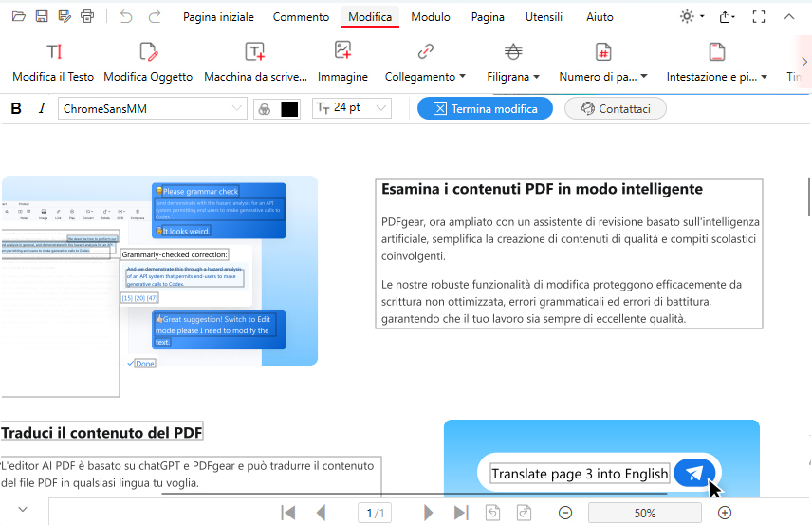Image resolution: width=812 pixels, height=525 pixels.
Task: Click paragraph starting PDFgear, ora ampliato
Action: click(570, 239)
